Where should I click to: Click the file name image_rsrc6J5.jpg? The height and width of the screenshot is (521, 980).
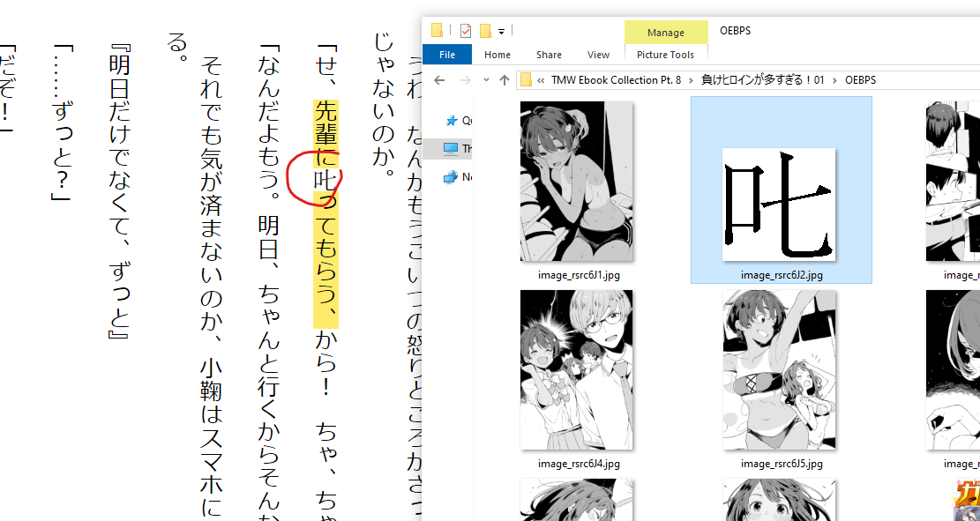782,464
